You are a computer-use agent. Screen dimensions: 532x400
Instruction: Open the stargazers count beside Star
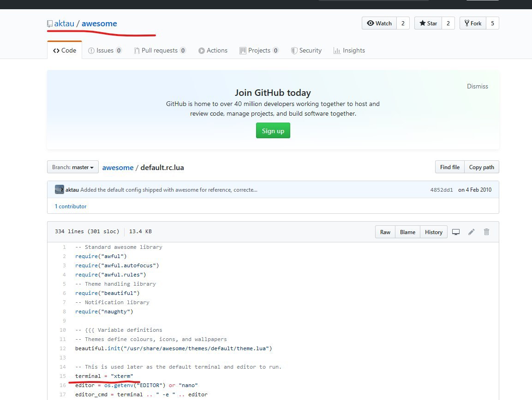448,23
